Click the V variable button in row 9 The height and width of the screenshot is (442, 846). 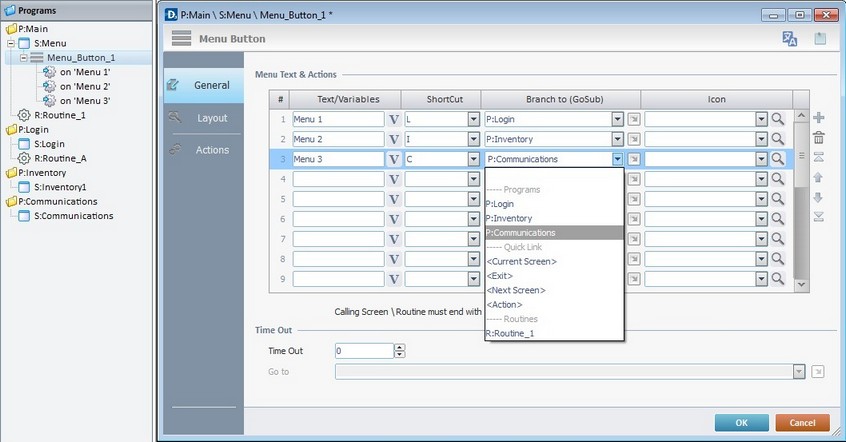pyautogui.click(x=394, y=279)
